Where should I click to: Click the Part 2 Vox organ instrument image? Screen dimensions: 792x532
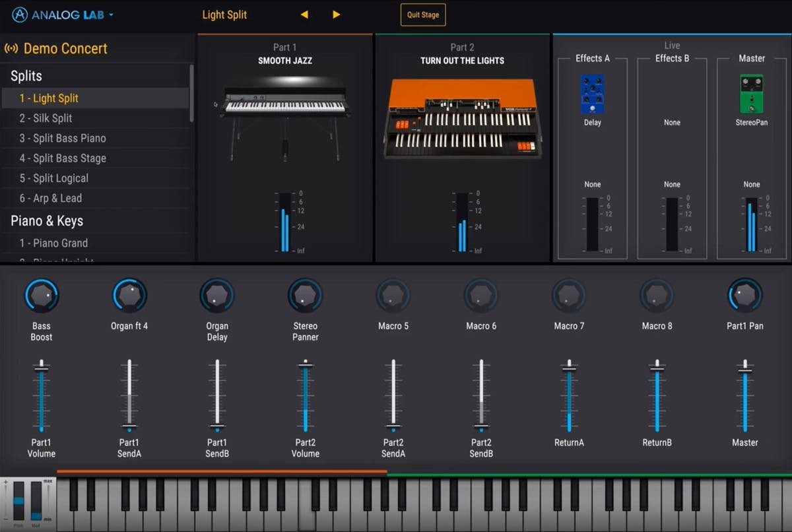[462, 119]
